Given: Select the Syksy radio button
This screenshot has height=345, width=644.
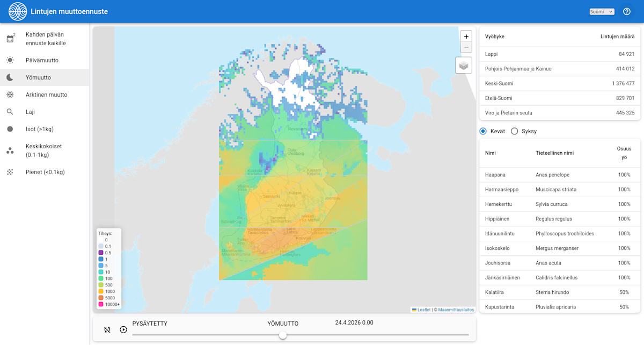Looking at the screenshot, I should pyautogui.click(x=514, y=131).
